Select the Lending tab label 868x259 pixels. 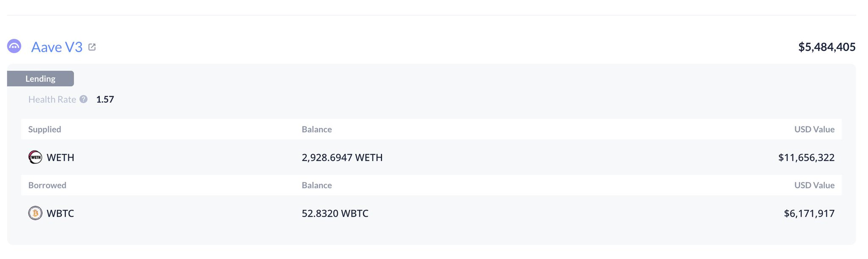click(40, 78)
